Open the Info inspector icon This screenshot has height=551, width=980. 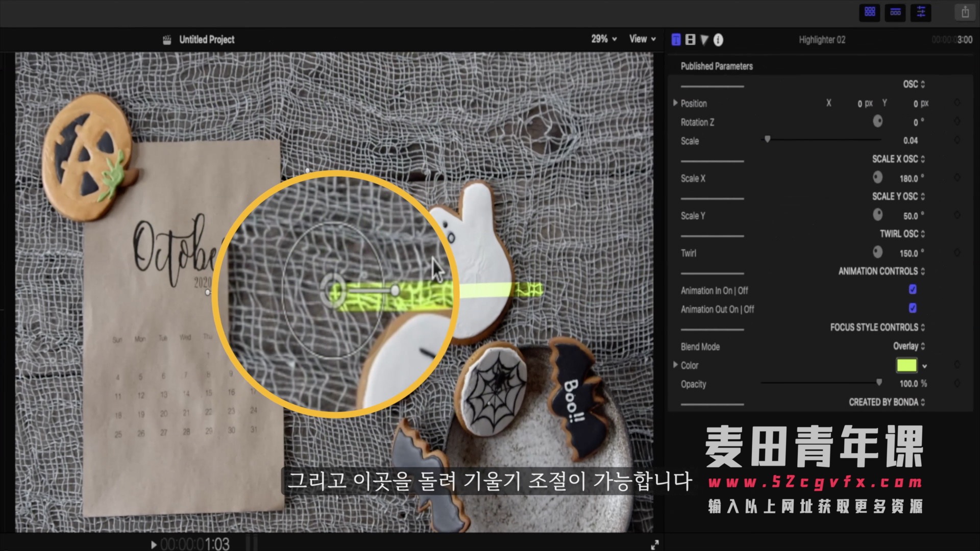click(718, 40)
